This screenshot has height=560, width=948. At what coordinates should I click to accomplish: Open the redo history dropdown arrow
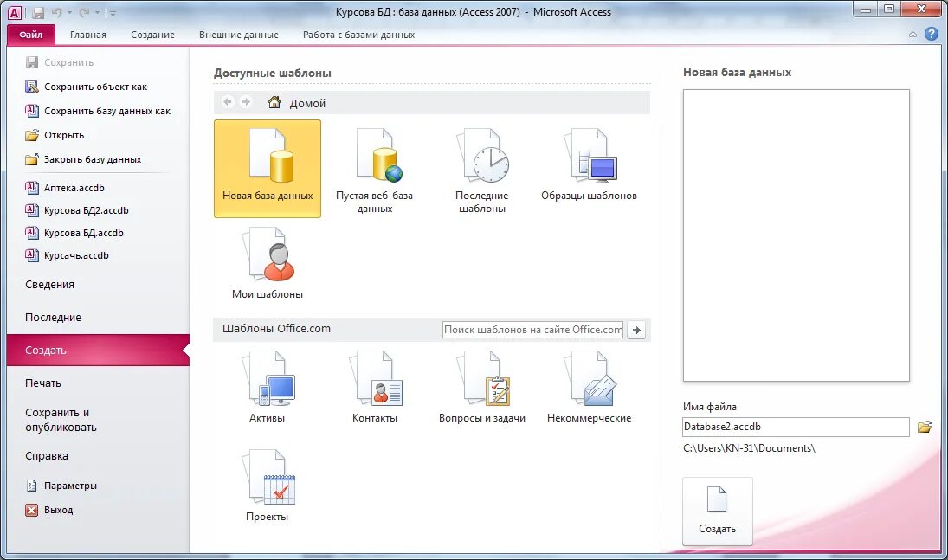pos(97,12)
